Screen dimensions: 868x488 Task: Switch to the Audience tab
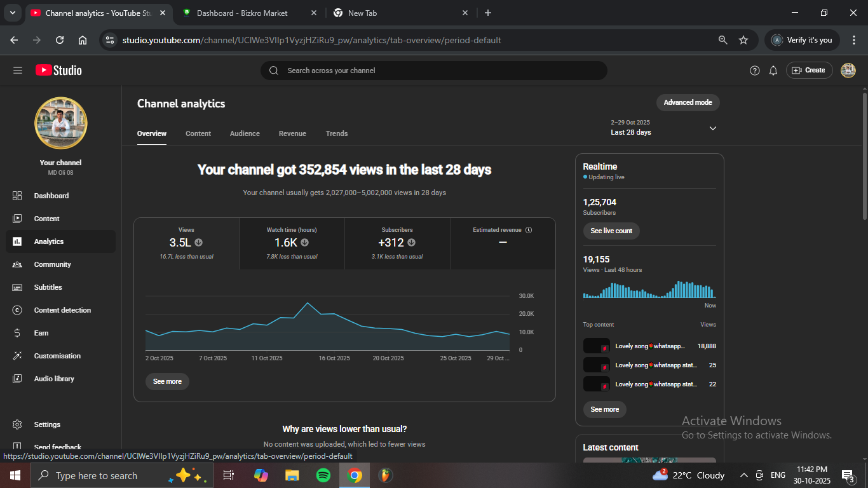click(x=245, y=133)
